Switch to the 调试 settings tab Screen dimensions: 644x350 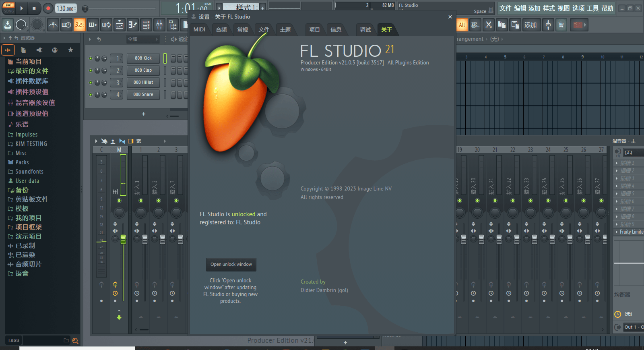[x=365, y=30]
